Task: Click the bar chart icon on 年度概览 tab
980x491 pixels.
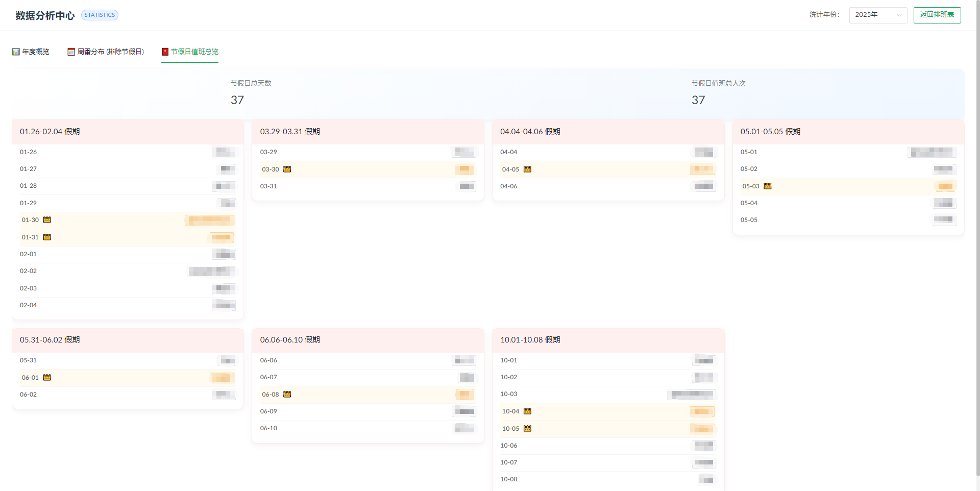Action: 16,52
